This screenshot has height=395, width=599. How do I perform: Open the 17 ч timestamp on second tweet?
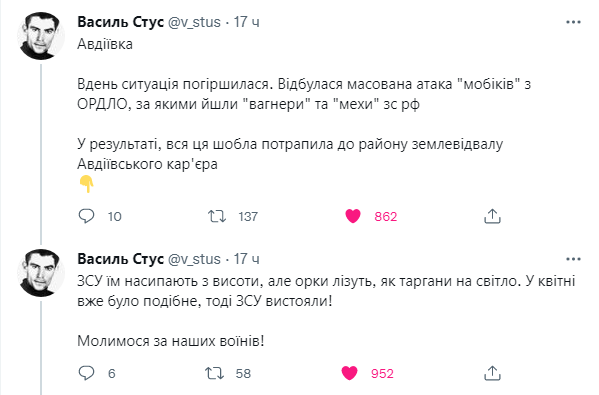pos(246,259)
